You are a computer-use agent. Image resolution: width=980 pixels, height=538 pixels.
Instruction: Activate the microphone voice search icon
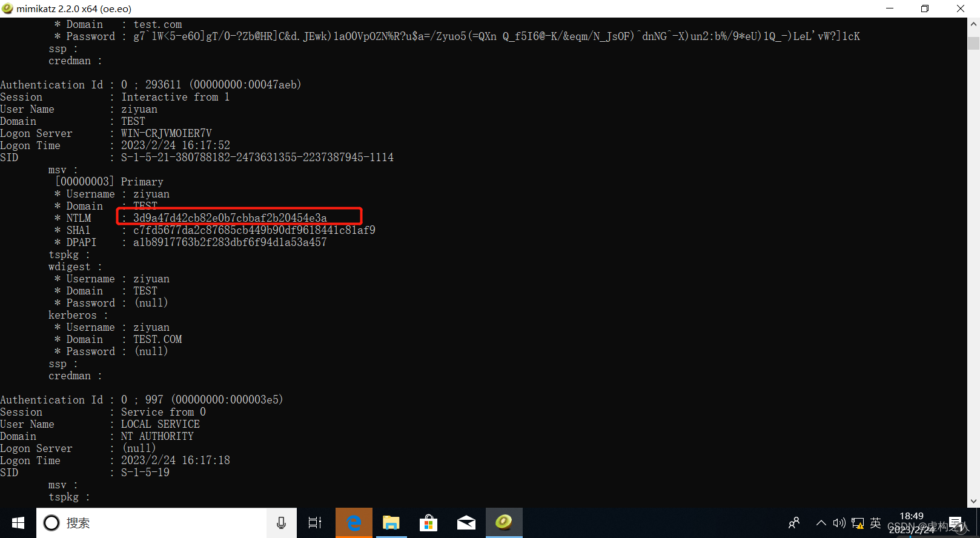click(281, 523)
